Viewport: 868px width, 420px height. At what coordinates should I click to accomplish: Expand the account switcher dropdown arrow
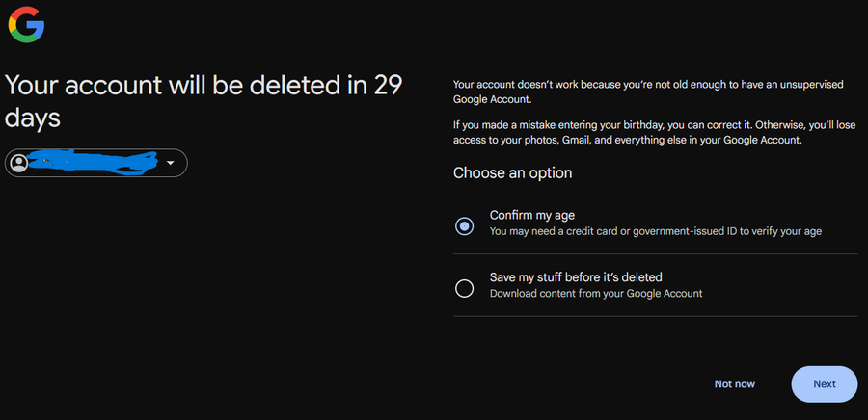(x=171, y=163)
